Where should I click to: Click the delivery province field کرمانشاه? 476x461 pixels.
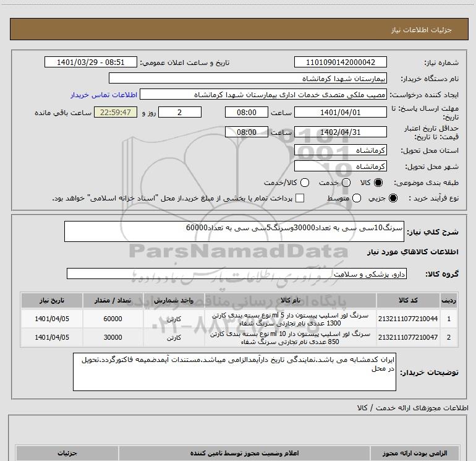coord(340,150)
